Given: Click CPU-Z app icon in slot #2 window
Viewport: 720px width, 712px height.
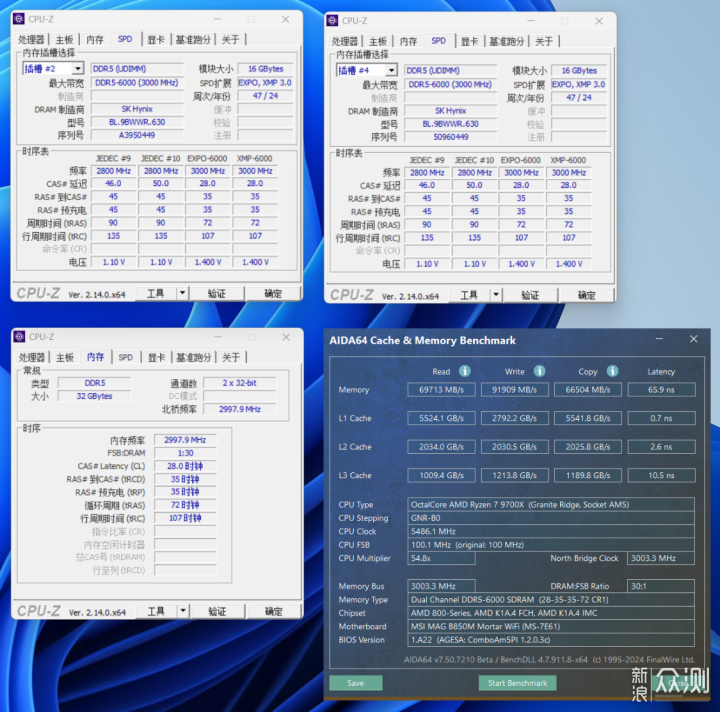Looking at the screenshot, I should (x=19, y=19).
